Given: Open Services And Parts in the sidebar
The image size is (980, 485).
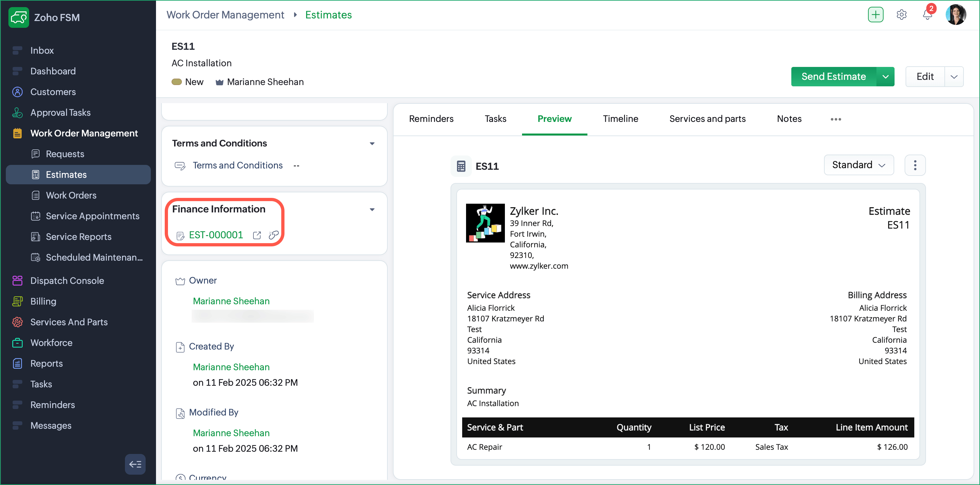Looking at the screenshot, I should click(x=69, y=322).
